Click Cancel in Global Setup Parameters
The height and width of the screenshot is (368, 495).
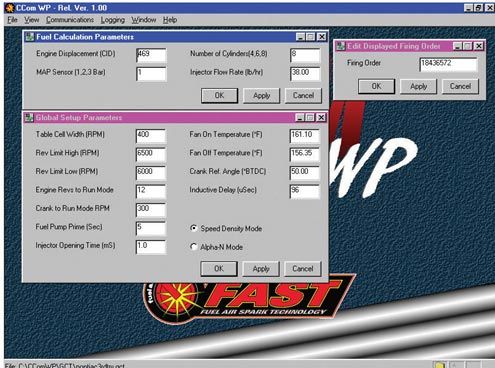point(303,269)
